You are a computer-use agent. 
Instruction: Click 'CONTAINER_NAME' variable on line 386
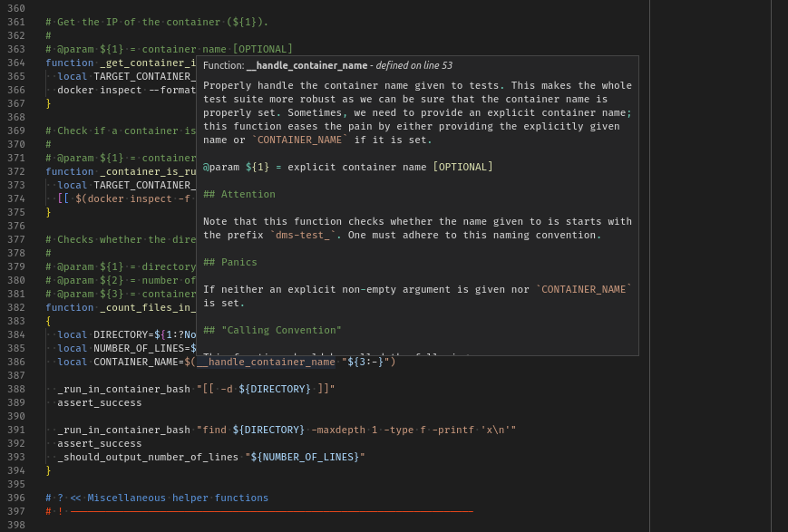point(136,362)
